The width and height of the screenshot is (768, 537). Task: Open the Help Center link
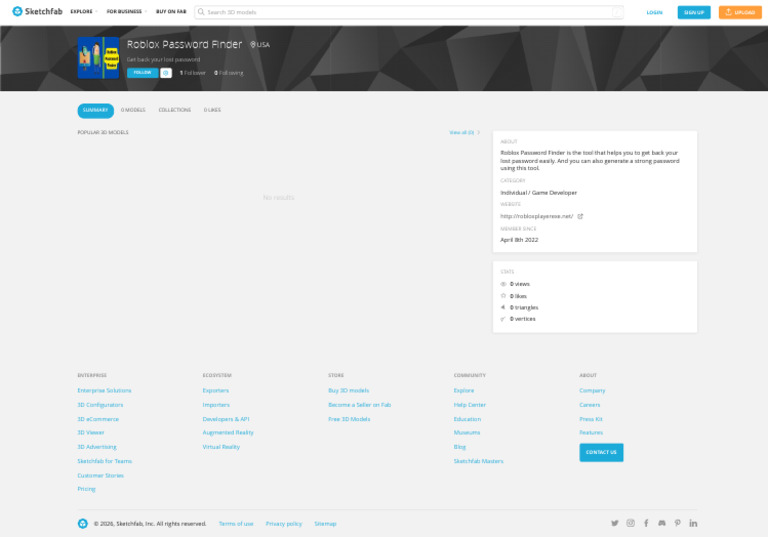470,405
